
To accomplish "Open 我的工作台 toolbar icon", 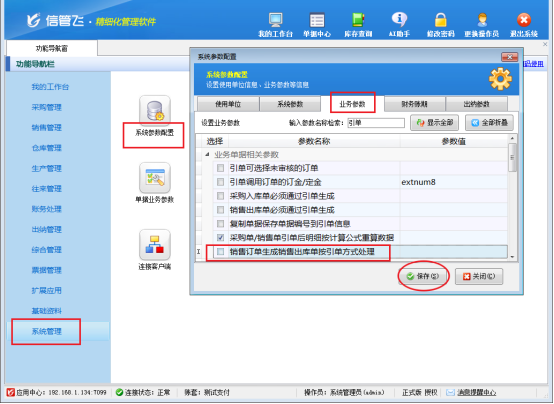I will (x=275, y=20).
